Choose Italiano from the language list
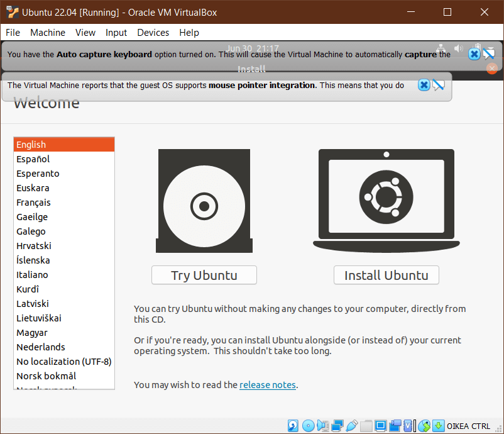The width and height of the screenshot is (504, 434). [x=64, y=275]
